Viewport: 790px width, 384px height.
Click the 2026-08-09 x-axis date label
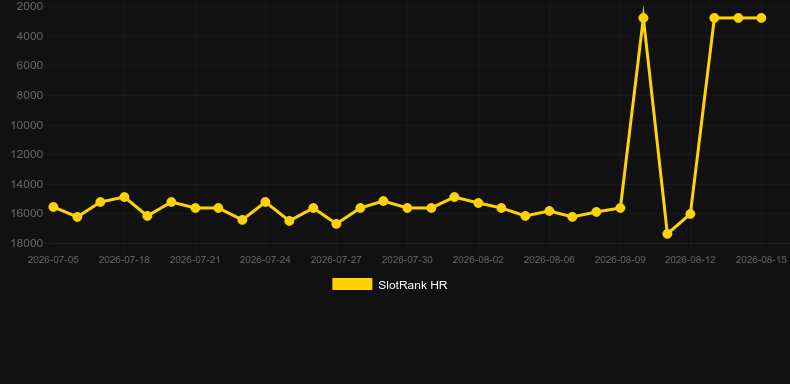[620, 260]
